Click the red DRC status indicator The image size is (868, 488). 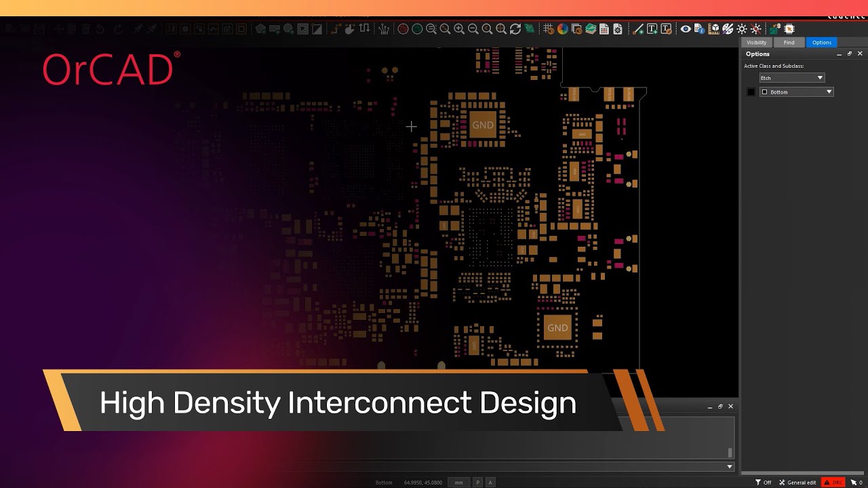(834, 483)
